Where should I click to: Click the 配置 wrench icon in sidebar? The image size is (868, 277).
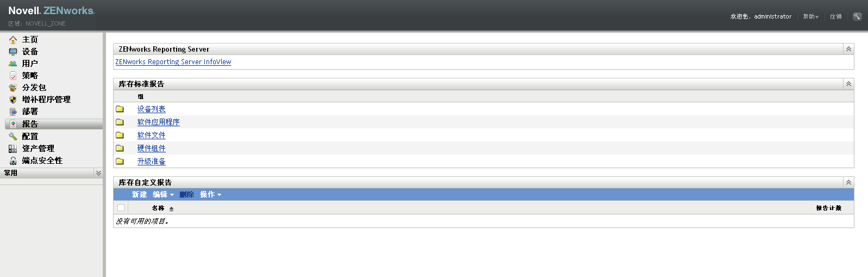point(13,137)
